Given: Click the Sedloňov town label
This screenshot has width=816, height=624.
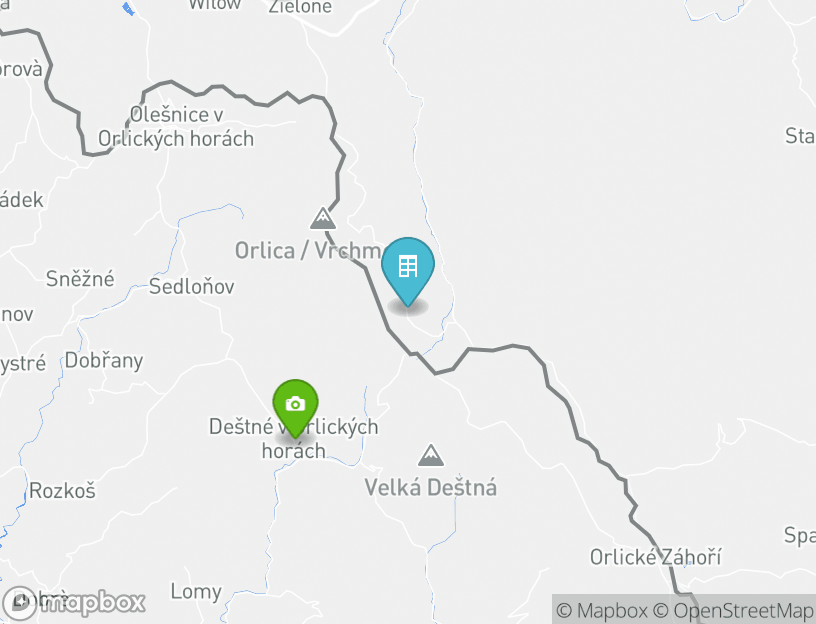Looking at the screenshot, I should click(x=192, y=286).
